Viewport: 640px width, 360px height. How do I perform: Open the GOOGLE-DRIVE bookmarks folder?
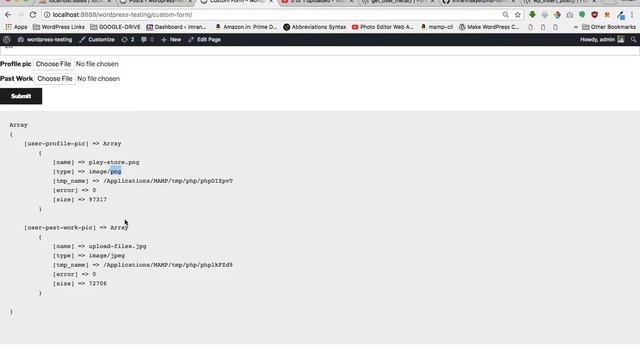[115, 27]
